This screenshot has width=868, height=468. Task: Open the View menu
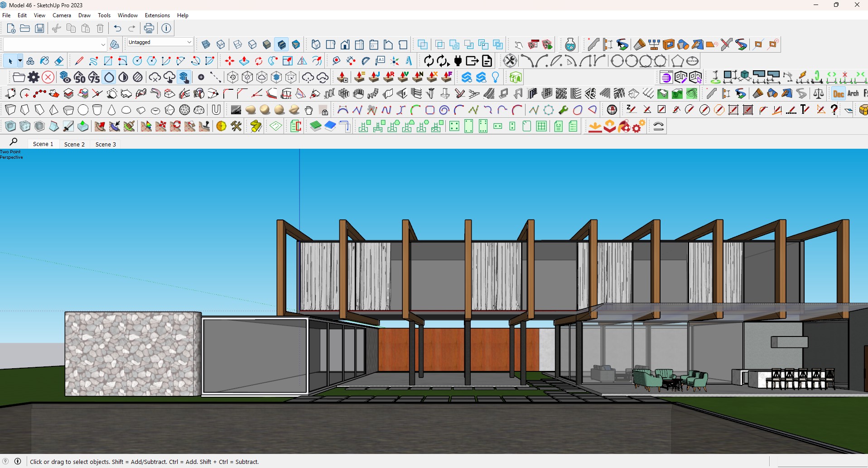pyautogui.click(x=39, y=15)
